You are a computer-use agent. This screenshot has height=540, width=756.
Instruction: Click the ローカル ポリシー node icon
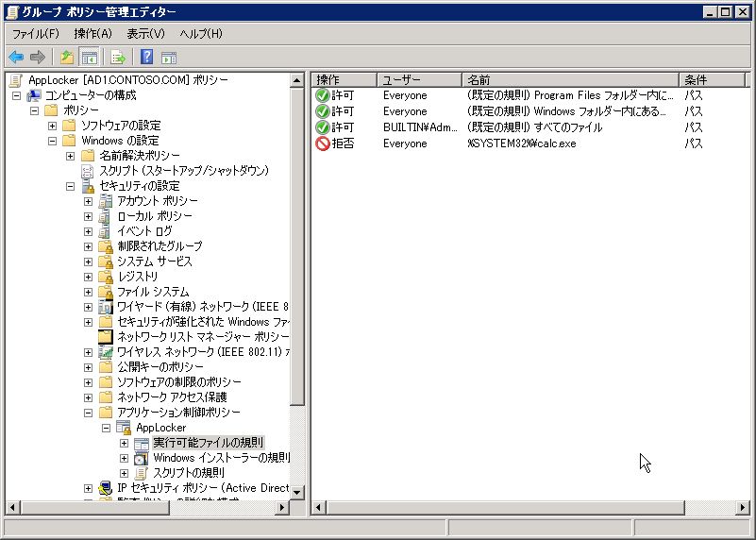point(105,216)
